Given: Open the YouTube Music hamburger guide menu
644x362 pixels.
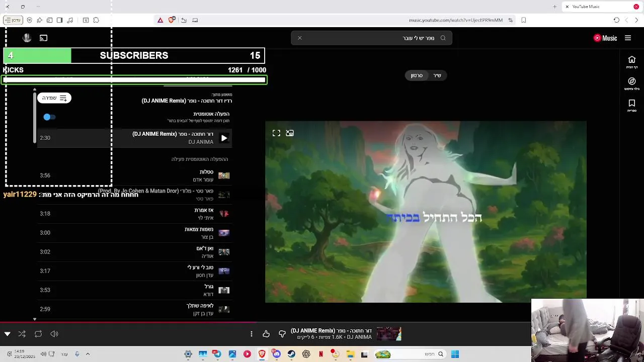Looking at the screenshot, I should coord(628,38).
